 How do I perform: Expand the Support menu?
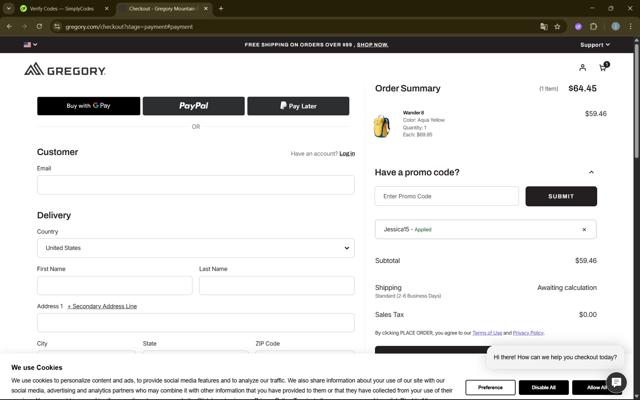(x=595, y=45)
